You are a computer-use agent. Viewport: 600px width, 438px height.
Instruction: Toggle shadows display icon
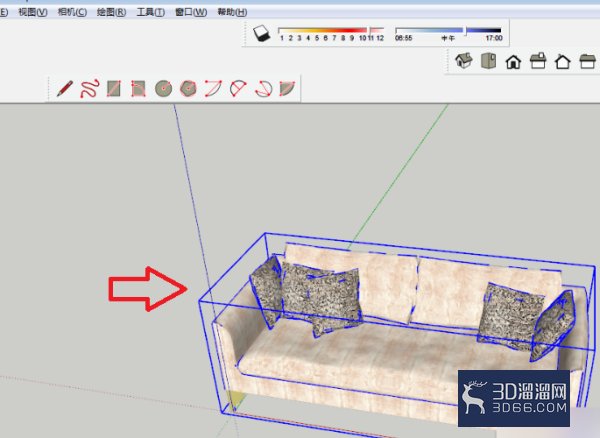tap(261, 33)
